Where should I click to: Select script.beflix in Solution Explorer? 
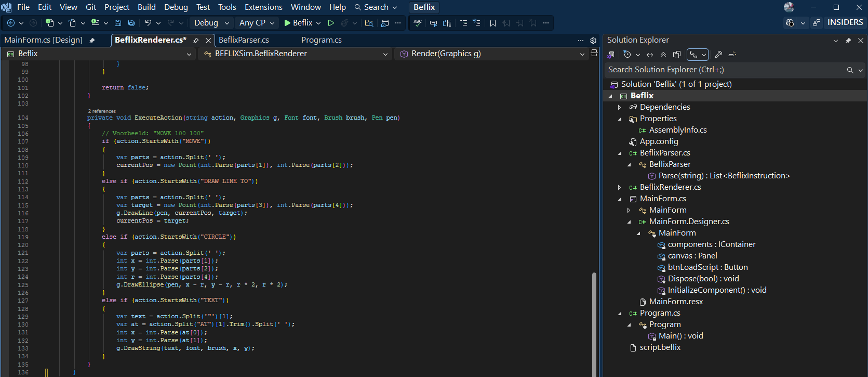[x=660, y=347]
